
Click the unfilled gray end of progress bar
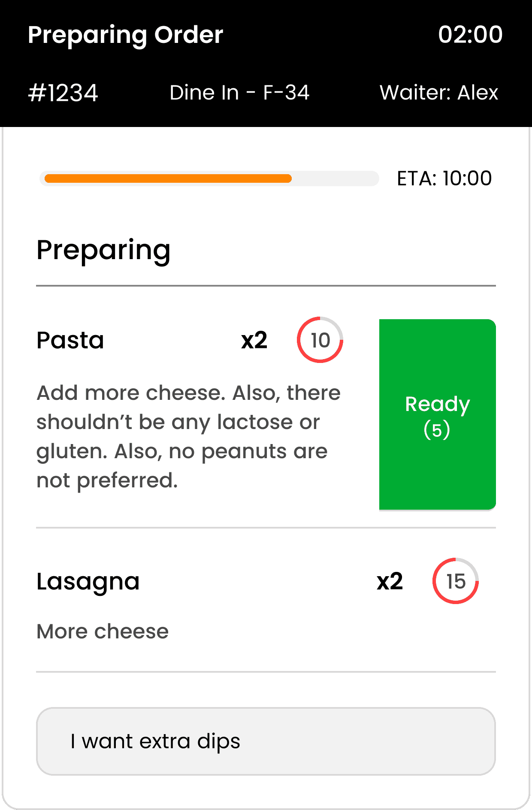[x=335, y=178]
